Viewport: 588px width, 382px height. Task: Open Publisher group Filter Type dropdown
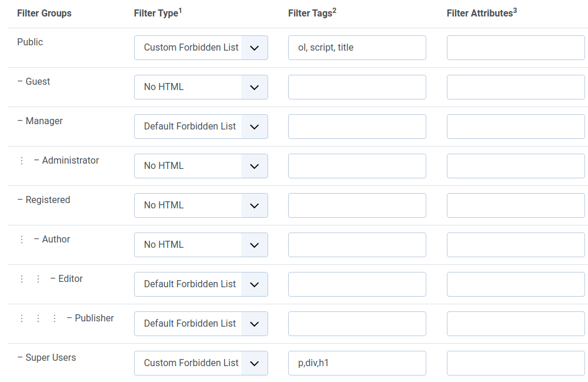tap(201, 324)
